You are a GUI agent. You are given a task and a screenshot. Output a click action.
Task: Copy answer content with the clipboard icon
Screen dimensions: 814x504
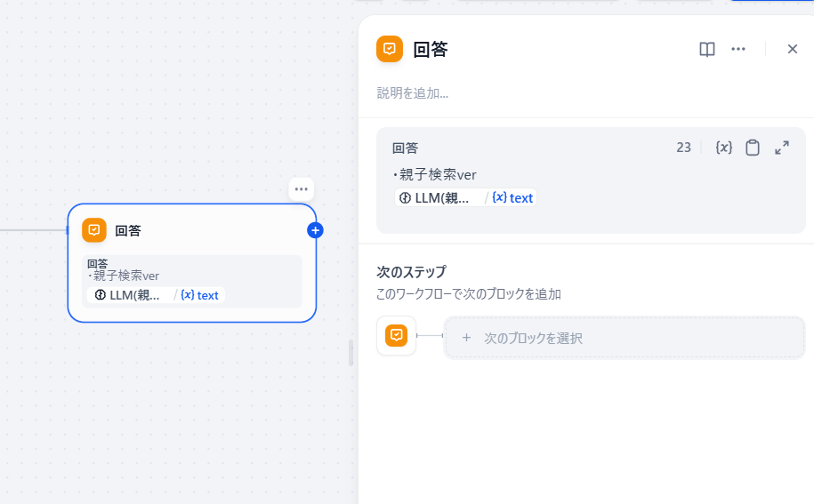[753, 148]
